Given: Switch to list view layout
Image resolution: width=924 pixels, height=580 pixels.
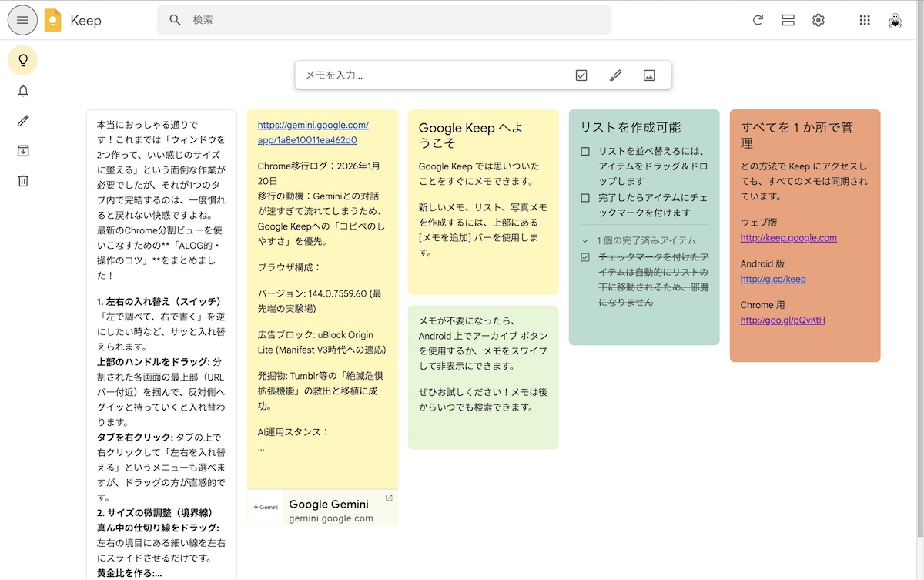Looking at the screenshot, I should tap(788, 20).
